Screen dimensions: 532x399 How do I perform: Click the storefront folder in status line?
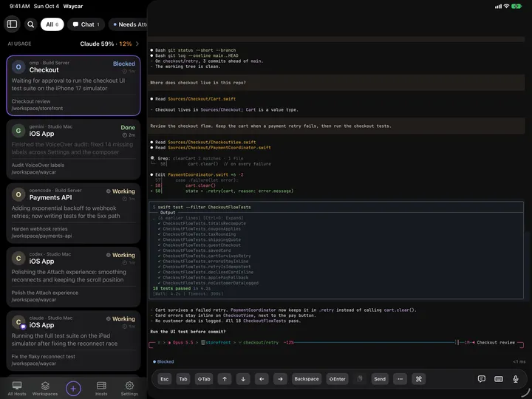(216, 342)
